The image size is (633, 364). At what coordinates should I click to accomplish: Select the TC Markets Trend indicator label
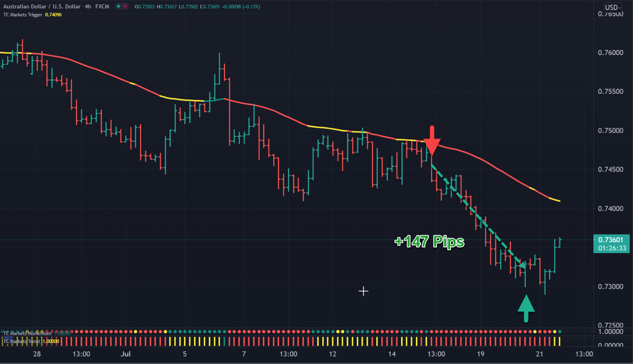(x=22, y=342)
